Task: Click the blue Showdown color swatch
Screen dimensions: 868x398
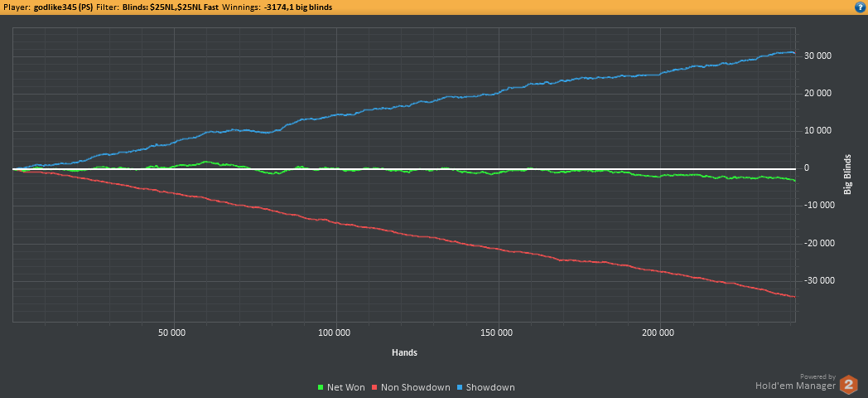Action: [460, 387]
